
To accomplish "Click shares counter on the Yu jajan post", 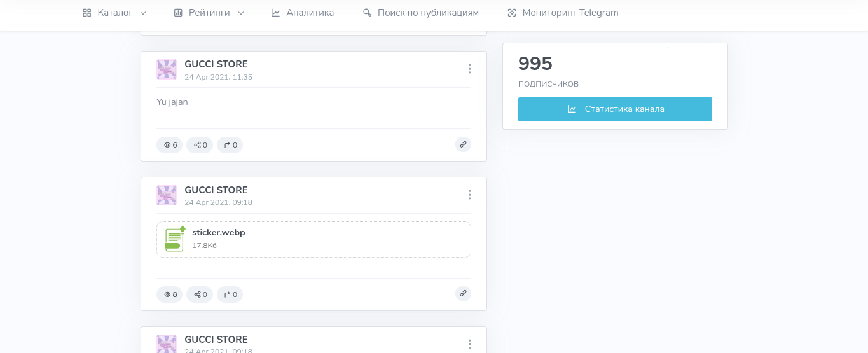I will [x=200, y=145].
